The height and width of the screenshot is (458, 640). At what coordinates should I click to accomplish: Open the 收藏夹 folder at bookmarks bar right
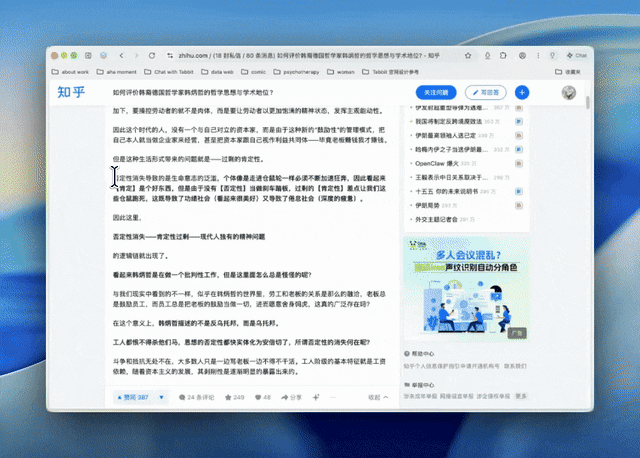[x=568, y=72]
